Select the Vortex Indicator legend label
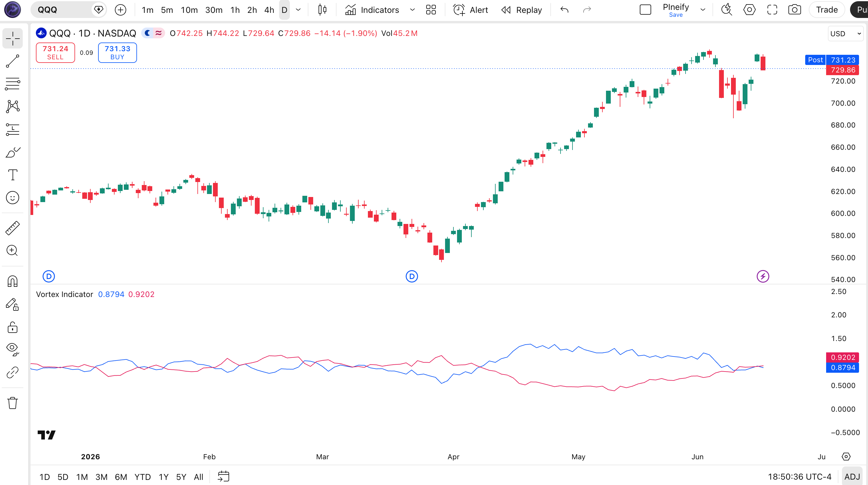Viewport: 868px width, 485px height. (64, 294)
